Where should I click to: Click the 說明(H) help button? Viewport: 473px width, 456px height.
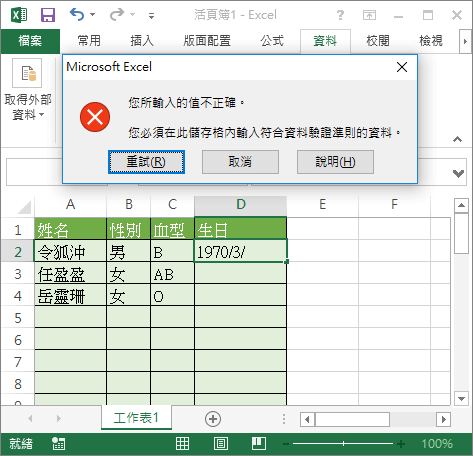(335, 162)
